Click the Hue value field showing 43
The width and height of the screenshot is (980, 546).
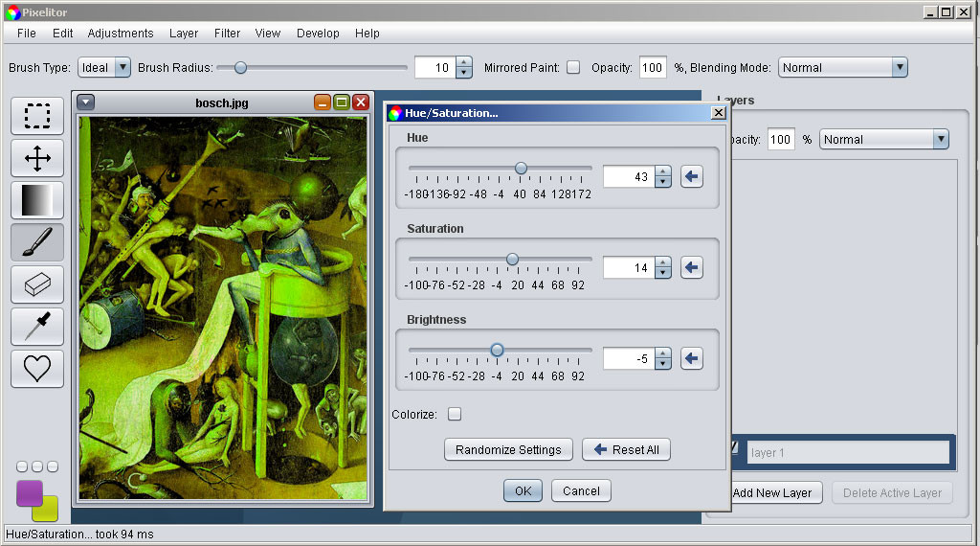[630, 177]
